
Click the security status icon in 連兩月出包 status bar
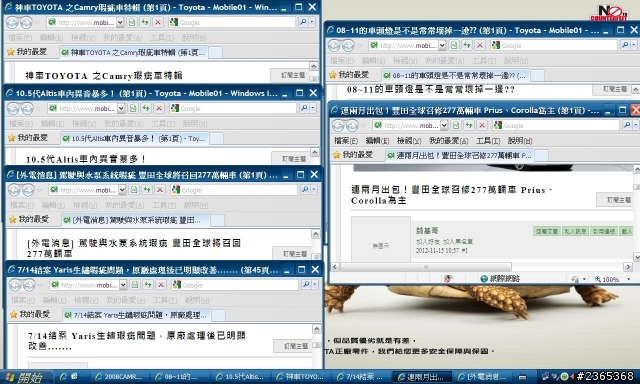pos(448,279)
